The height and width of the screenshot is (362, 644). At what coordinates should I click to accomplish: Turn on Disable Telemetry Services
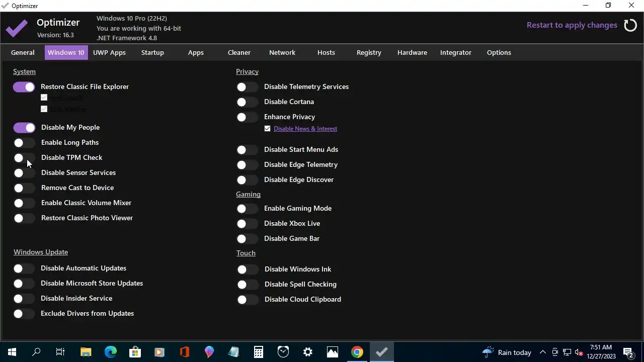247,87
